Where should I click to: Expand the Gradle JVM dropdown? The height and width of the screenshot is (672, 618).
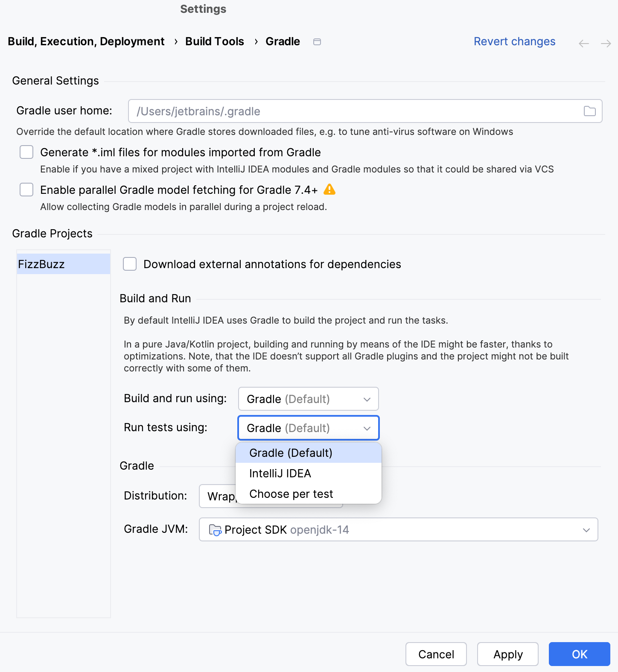tap(586, 529)
